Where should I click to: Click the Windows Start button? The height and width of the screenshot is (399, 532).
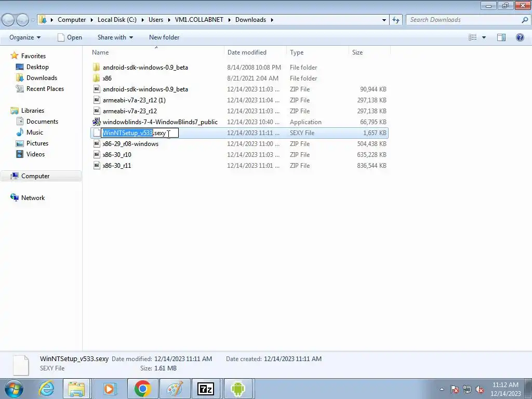coord(14,389)
